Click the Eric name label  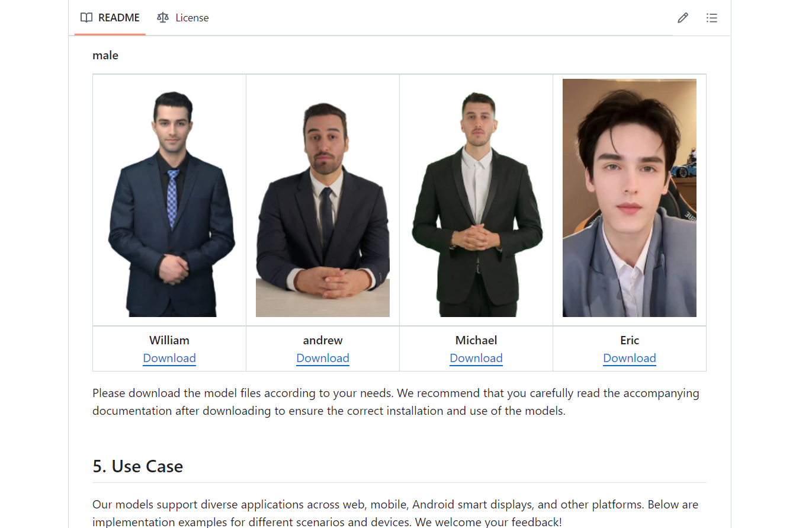[630, 340]
